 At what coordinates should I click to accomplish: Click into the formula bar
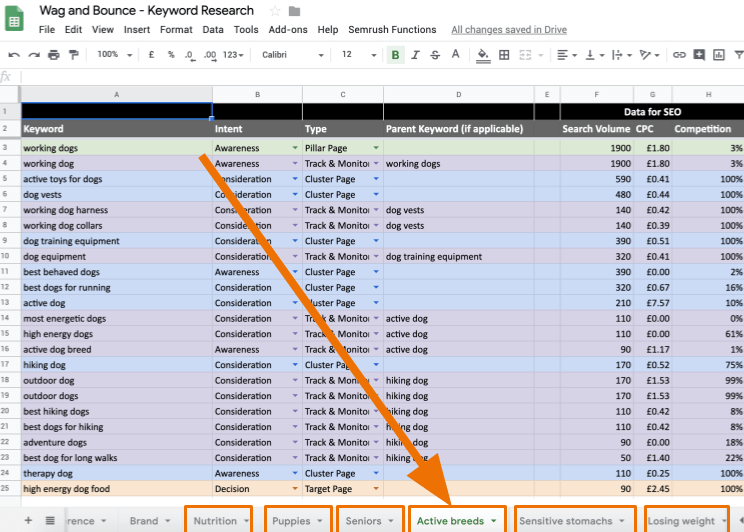pos(380,77)
